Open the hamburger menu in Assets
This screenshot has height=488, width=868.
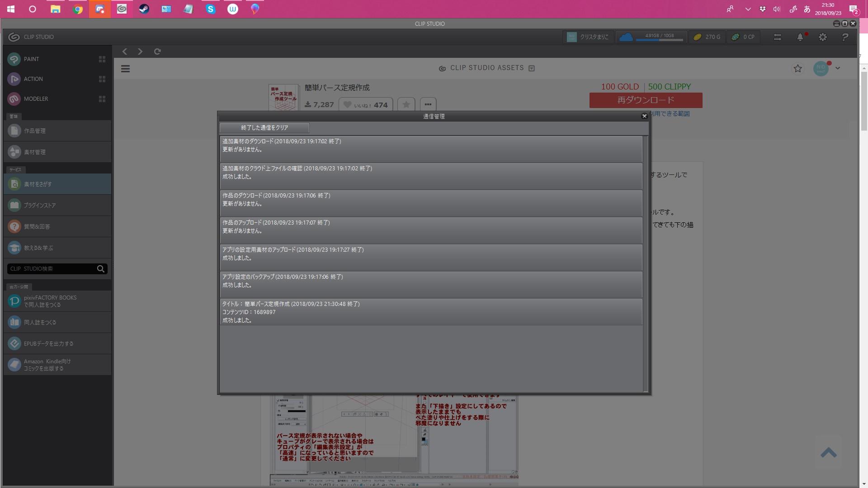pyautogui.click(x=126, y=69)
